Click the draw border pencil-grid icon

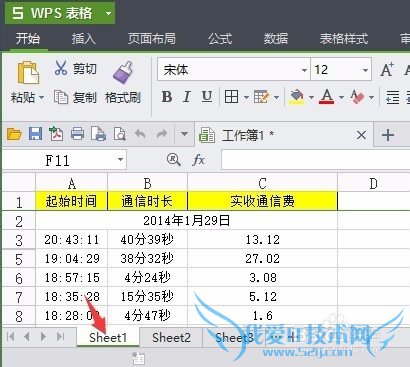(x=261, y=97)
